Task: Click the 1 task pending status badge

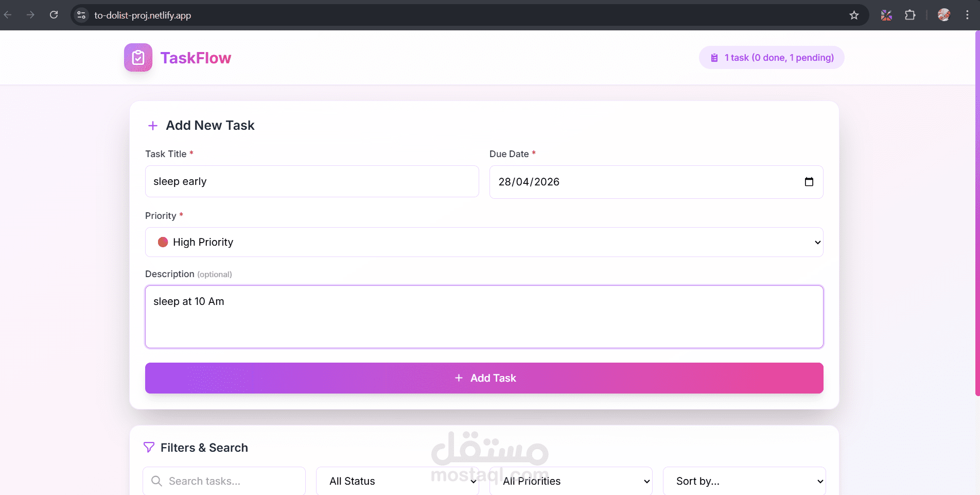Action: click(771, 57)
